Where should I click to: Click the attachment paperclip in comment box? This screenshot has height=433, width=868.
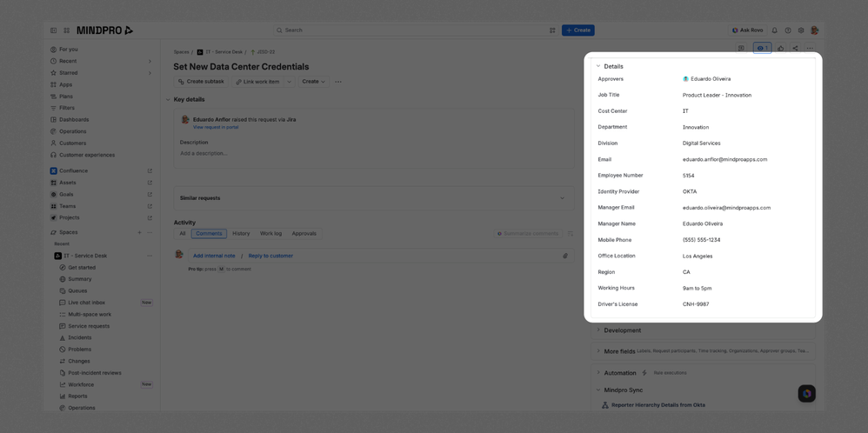coord(565,256)
